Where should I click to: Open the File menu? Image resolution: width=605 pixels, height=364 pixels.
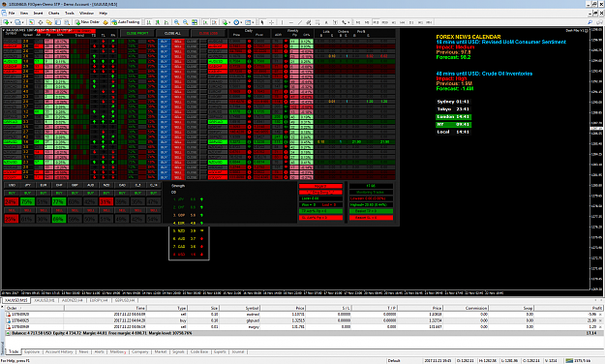coord(12,14)
